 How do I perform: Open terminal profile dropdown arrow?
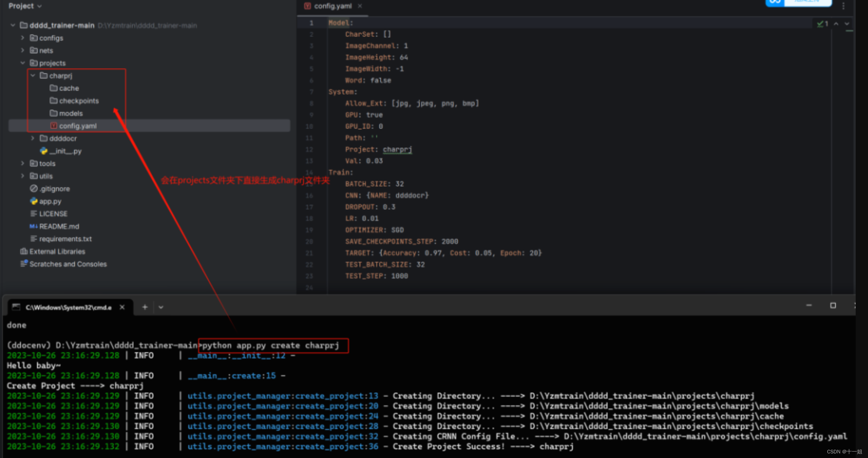pyautogui.click(x=161, y=307)
